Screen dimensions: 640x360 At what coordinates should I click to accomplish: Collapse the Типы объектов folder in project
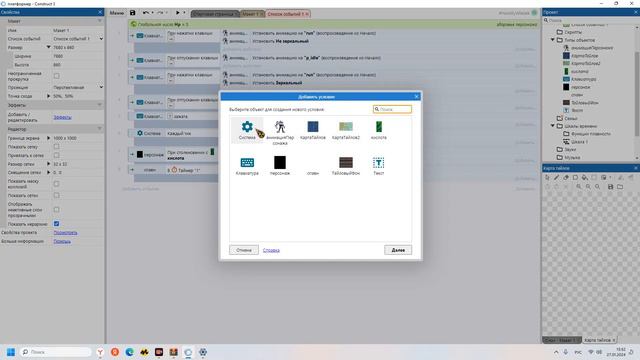pyautogui.click(x=553, y=40)
